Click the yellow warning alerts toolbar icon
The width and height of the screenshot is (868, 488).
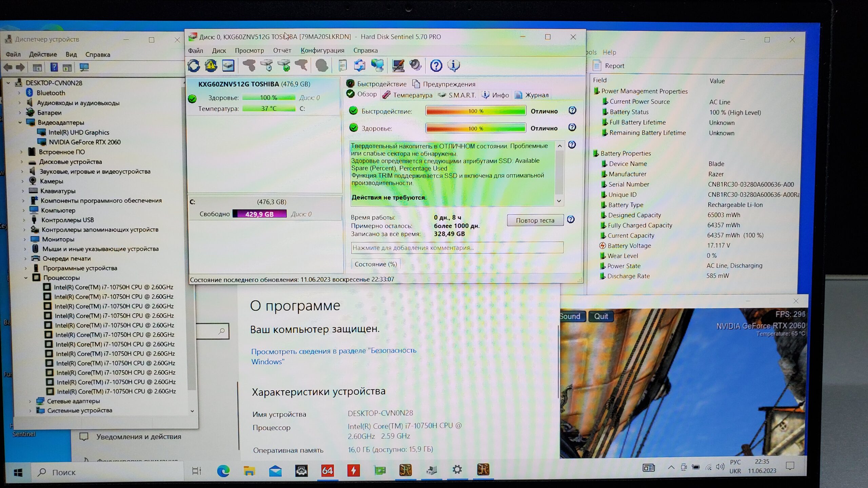point(211,66)
